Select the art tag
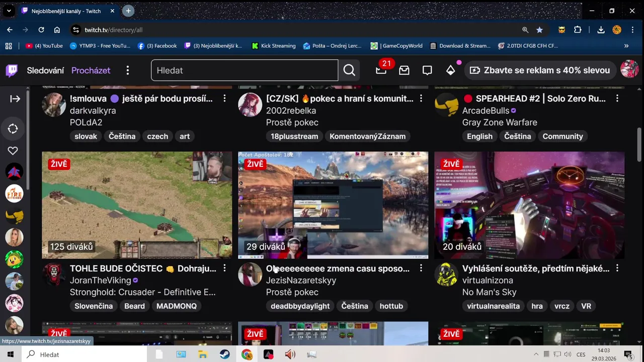Viewport: 644px width, 362px height. pos(185,136)
